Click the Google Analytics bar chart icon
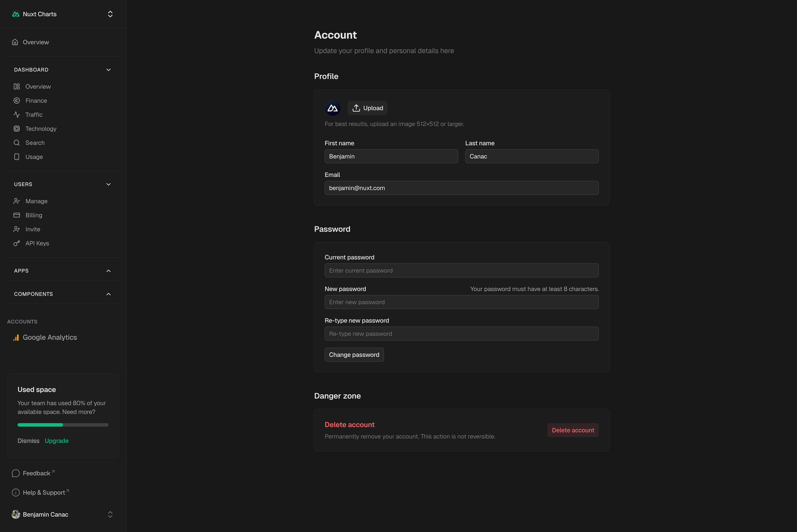 coord(16,337)
